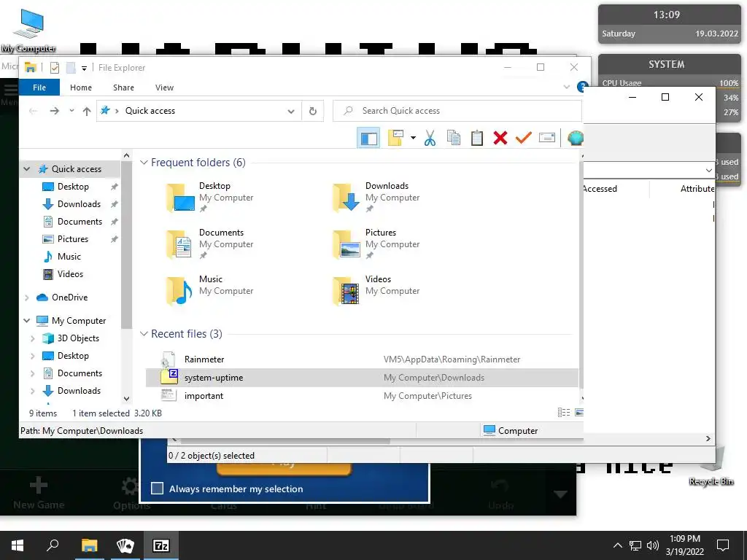Open Downloads frequent folder icon
Viewport: 747px width, 560px height.
[x=346, y=197]
